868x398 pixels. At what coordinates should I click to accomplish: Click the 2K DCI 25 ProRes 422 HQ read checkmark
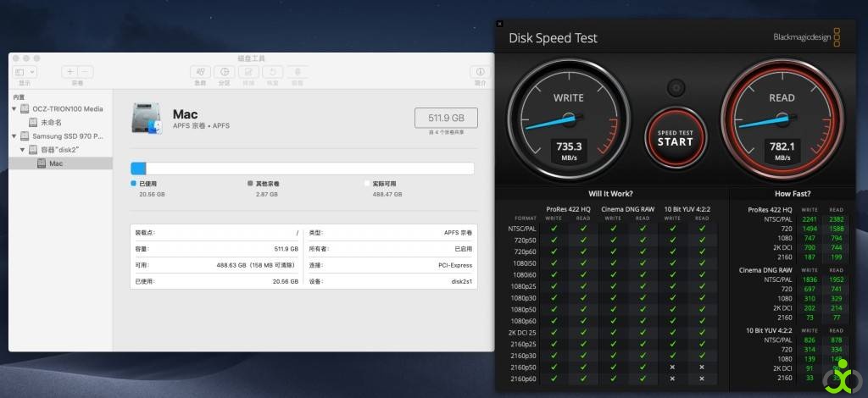[583, 333]
